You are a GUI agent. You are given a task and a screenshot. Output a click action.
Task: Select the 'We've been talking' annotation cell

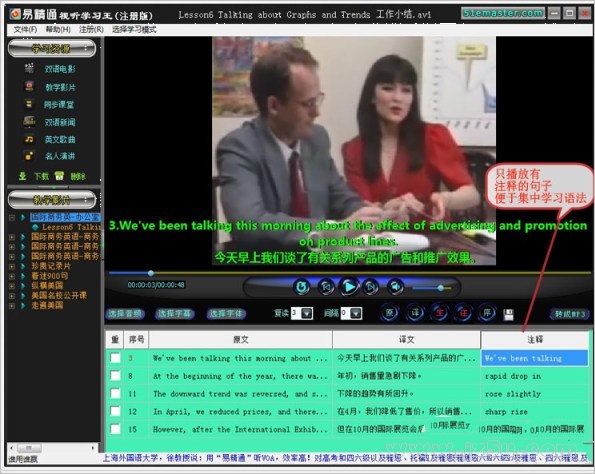pos(534,358)
